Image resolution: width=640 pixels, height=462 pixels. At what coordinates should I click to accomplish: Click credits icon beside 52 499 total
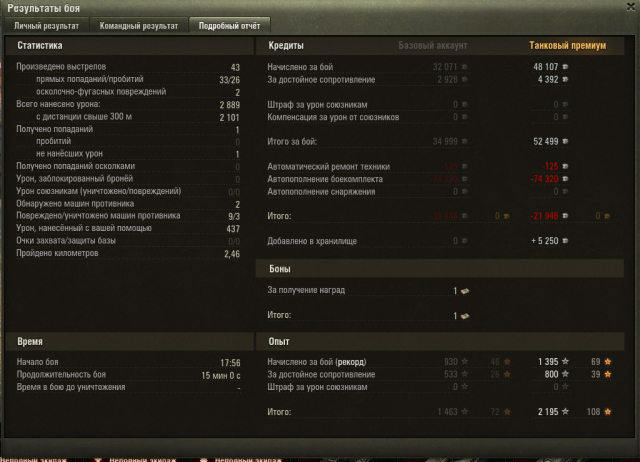click(x=565, y=141)
